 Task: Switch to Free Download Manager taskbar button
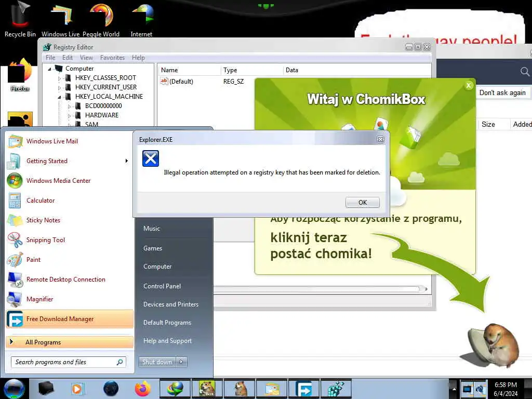click(304, 389)
